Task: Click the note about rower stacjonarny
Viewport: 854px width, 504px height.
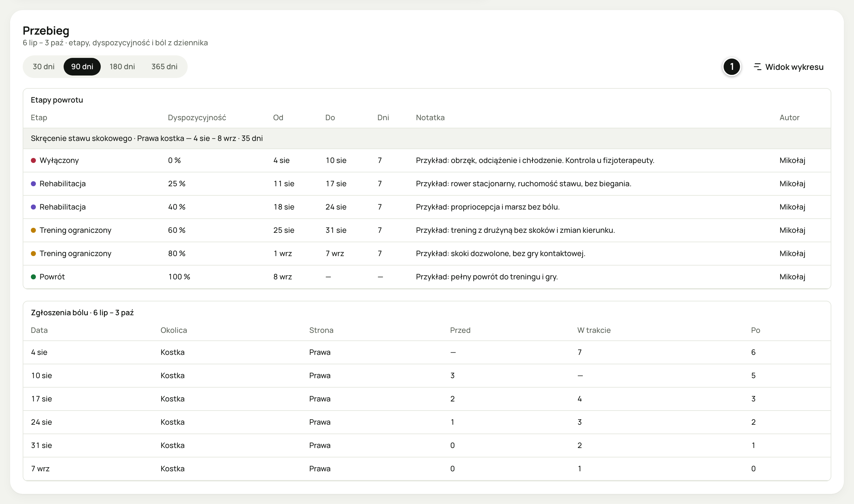Action: coord(523,184)
